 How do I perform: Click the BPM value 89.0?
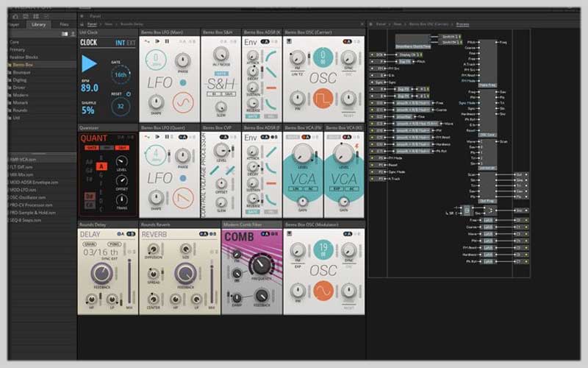point(90,88)
